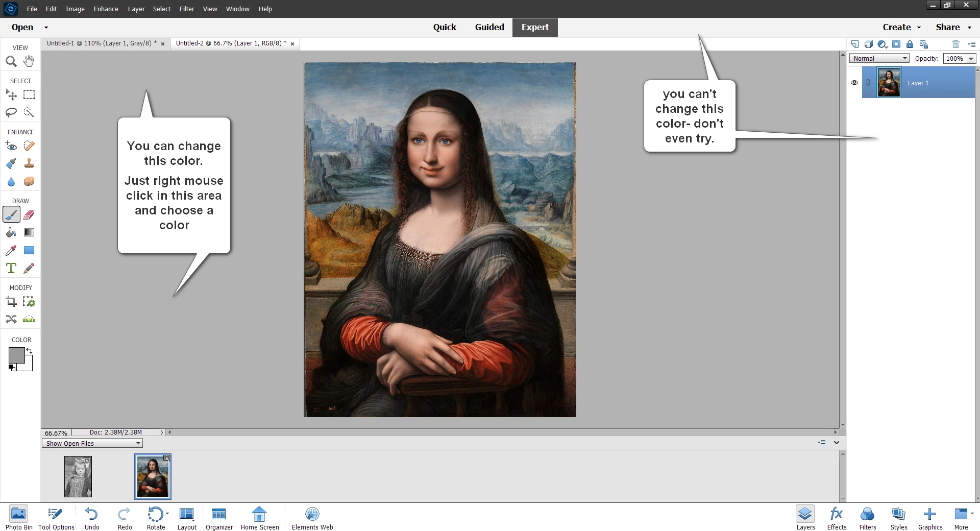Open the Show Open Files dropdown
Viewport: 980px width, 531px height.
click(92, 443)
